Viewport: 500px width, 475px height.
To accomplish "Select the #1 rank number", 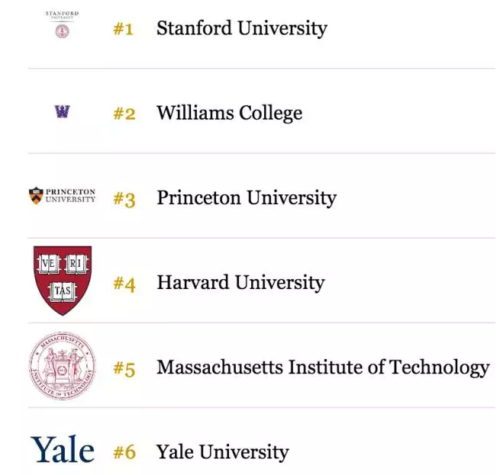I will [x=123, y=29].
